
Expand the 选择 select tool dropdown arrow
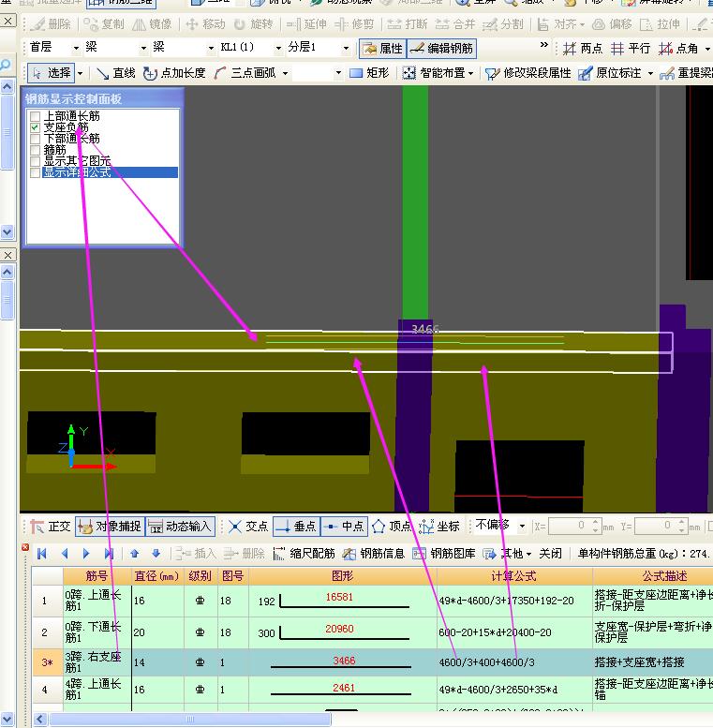click(81, 73)
